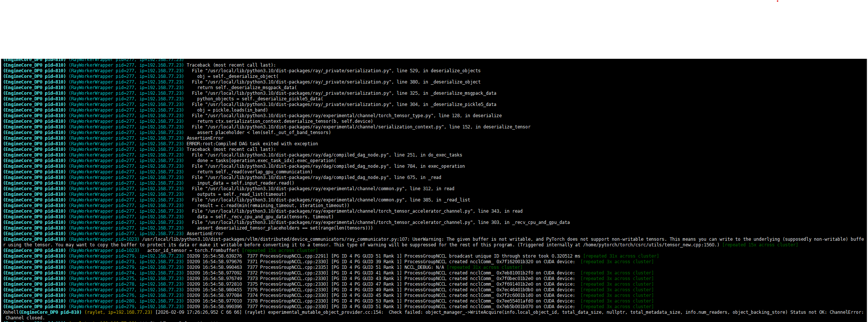Click 'return self._deserialize_msgpack_data(' code line
This screenshot has width=868, height=322.
(x=247, y=88)
